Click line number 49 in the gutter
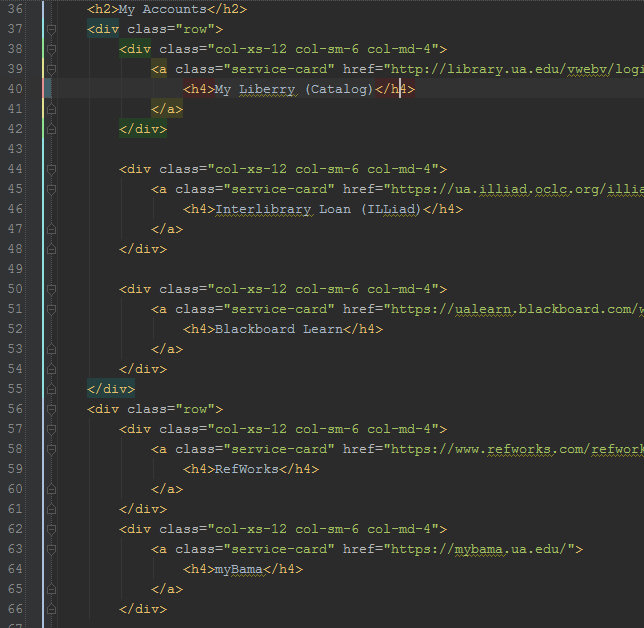The width and height of the screenshot is (644, 628). point(15,269)
